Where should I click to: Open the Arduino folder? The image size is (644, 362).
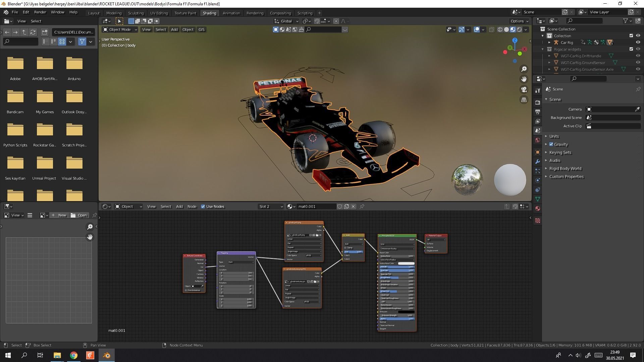click(74, 68)
